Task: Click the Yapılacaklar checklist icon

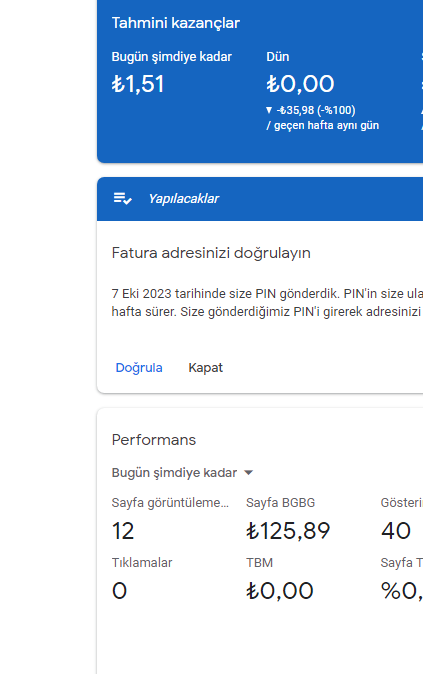Action: pyautogui.click(x=123, y=199)
